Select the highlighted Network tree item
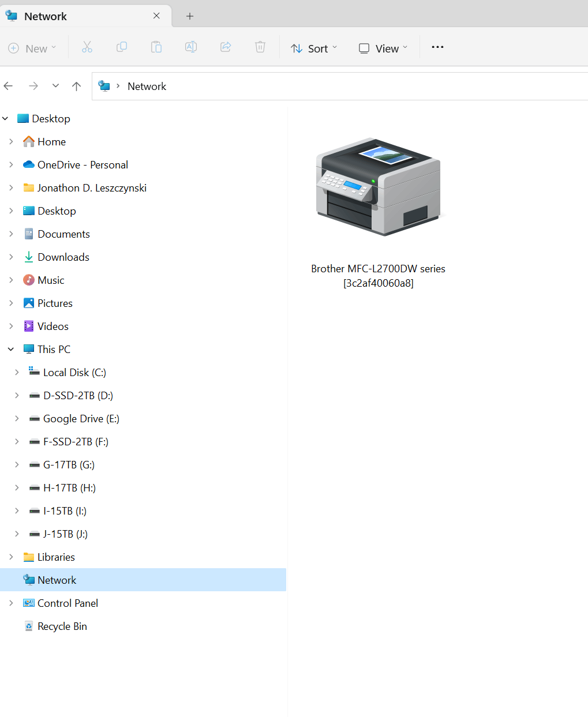The image size is (588, 717). point(143,580)
